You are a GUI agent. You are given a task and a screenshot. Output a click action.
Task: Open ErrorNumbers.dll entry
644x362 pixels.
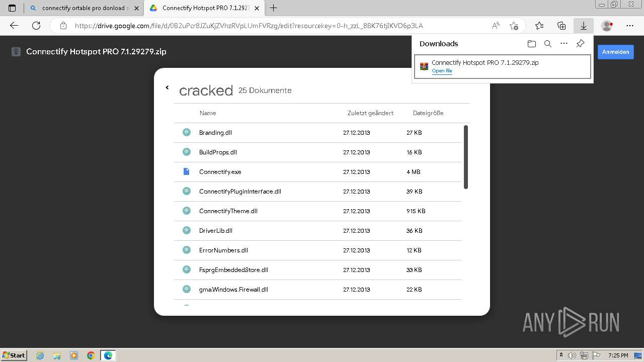(x=317, y=250)
